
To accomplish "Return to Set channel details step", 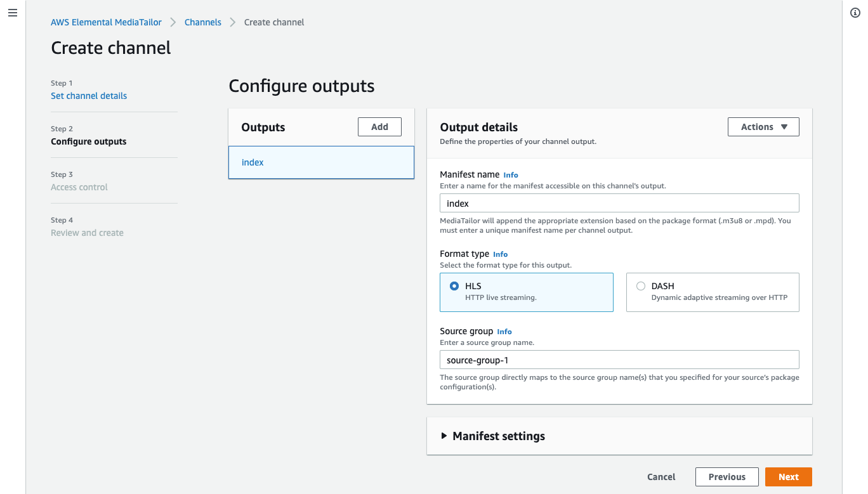I will tap(89, 96).
